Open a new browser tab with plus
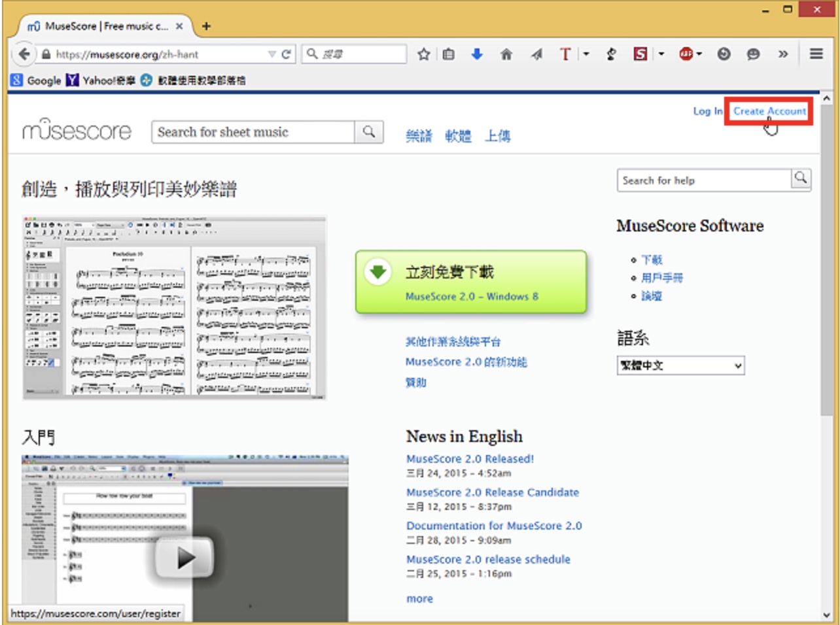Image resolution: width=840 pixels, height=625 pixels. (x=206, y=26)
